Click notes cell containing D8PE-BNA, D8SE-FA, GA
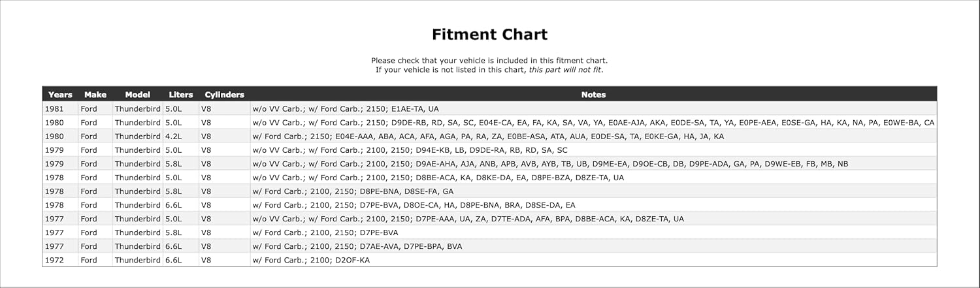Image resolution: width=980 pixels, height=288 pixels. point(353,191)
